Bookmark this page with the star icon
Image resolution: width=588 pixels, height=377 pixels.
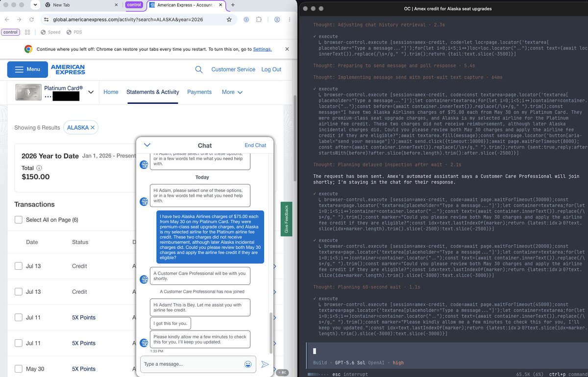[229, 20]
